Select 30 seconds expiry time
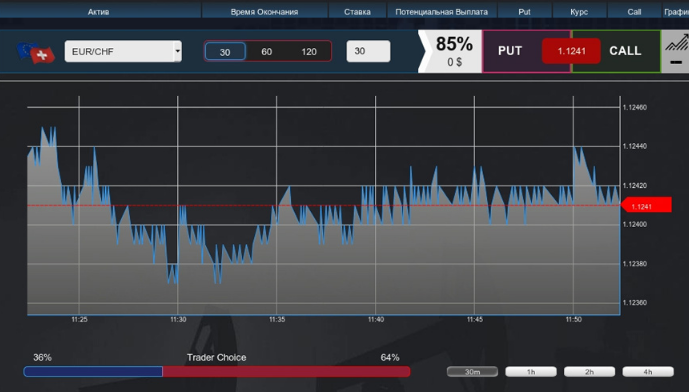The image size is (689, 392). (225, 51)
